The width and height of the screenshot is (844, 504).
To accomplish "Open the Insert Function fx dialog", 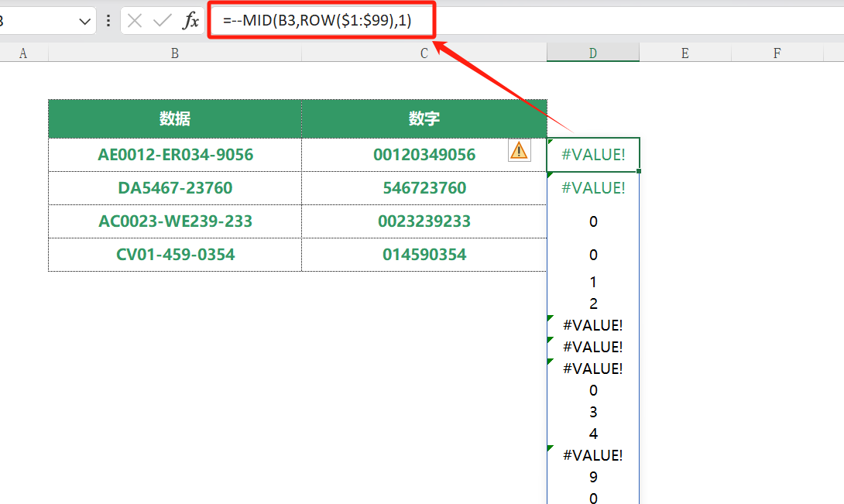I will [x=190, y=21].
